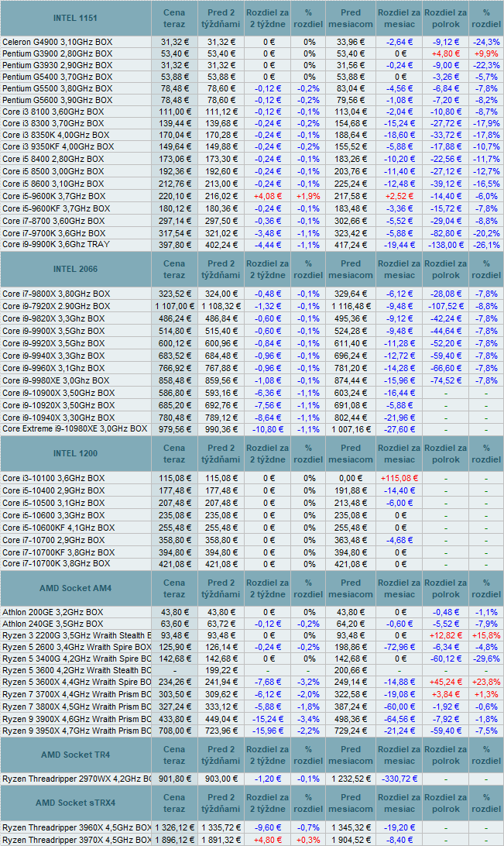Select Core i9-9940X 3,3Ghz BOX name
504x846 pixels.
[x=54, y=356]
